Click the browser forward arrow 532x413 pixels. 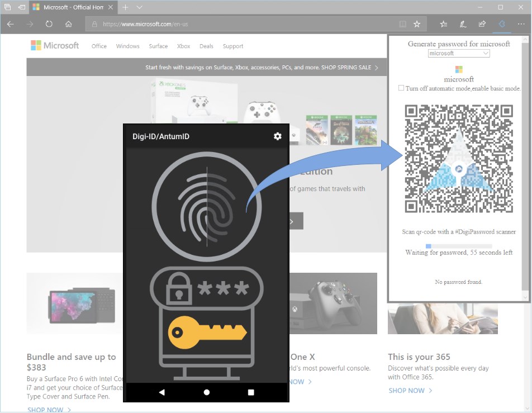pyautogui.click(x=30, y=24)
